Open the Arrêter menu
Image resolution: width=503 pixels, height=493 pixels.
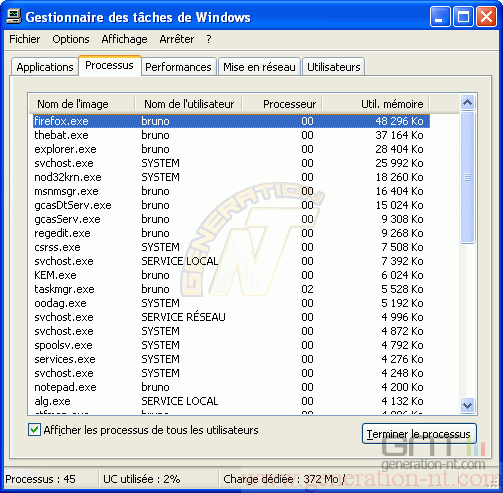click(x=177, y=39)
